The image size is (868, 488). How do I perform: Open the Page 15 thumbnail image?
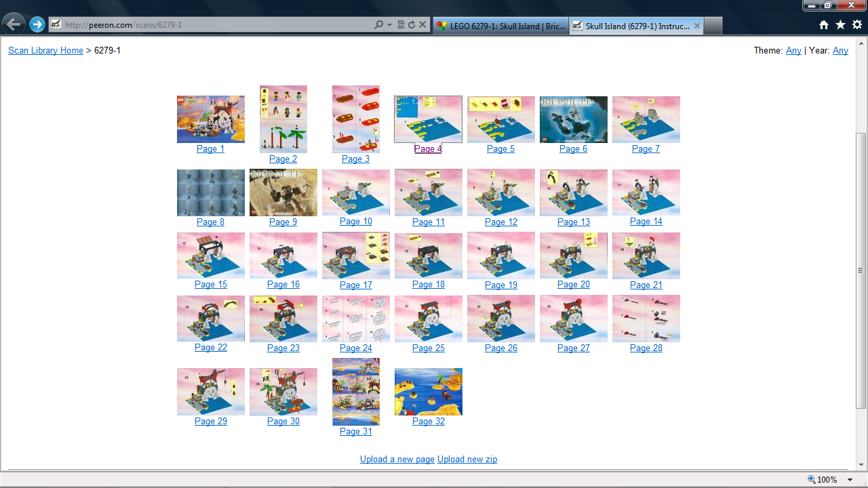(x=211, y=256)
